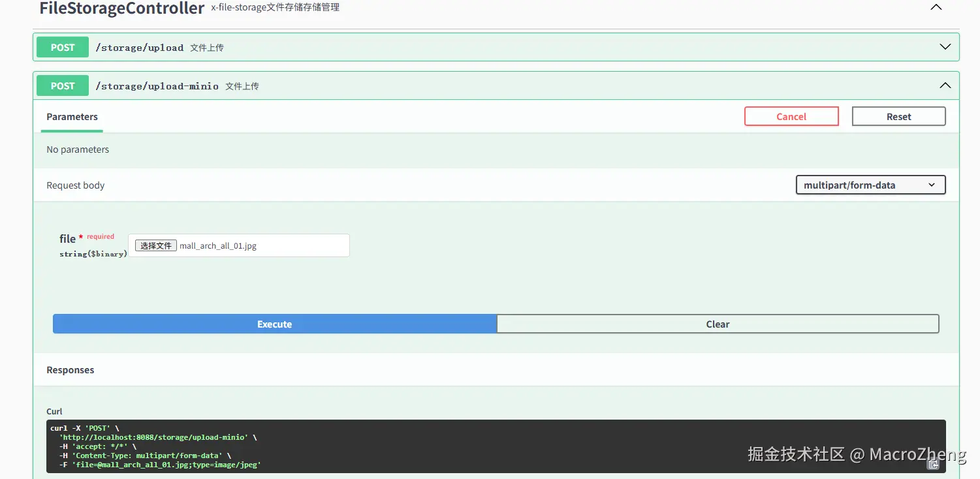Open the multipart/form-data content type dropdown

pos(870,185)
